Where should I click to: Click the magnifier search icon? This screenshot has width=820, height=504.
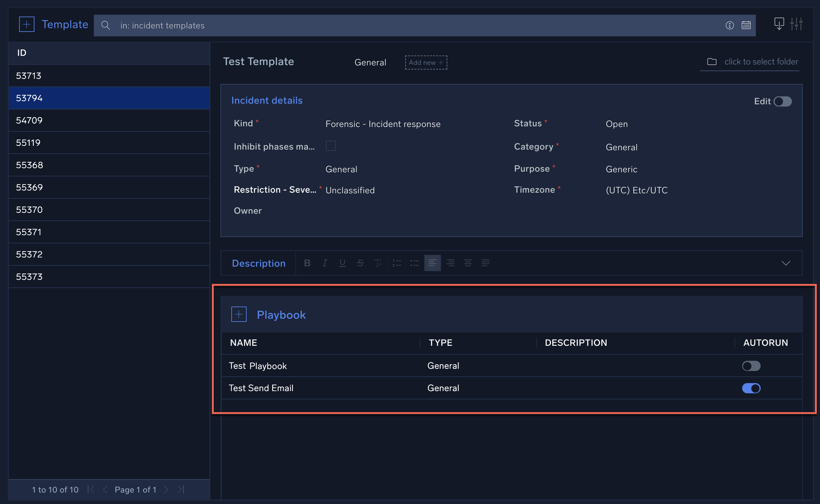pos(105,25)
